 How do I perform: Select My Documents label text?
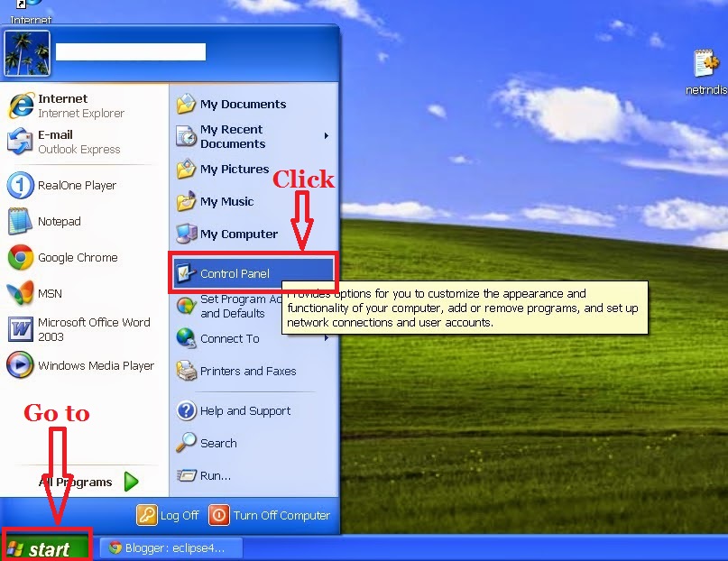coord(243,105)
